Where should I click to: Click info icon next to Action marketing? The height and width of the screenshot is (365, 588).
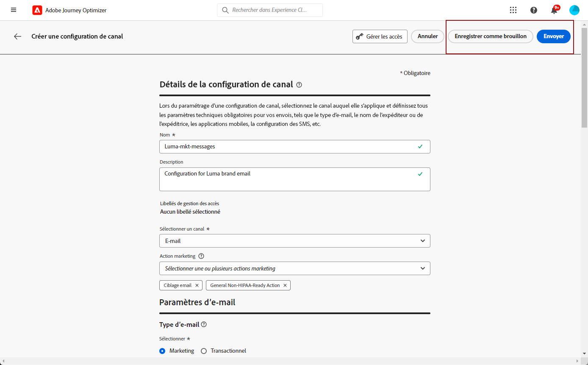(201, 256)
